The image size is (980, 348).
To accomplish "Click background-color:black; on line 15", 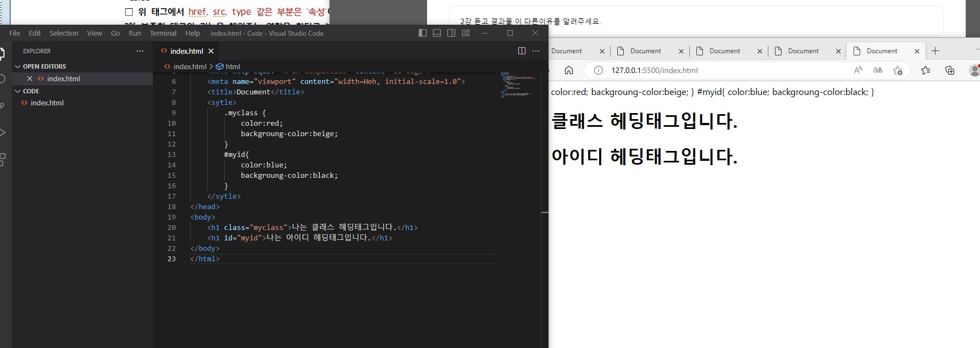I will point(289,175).
